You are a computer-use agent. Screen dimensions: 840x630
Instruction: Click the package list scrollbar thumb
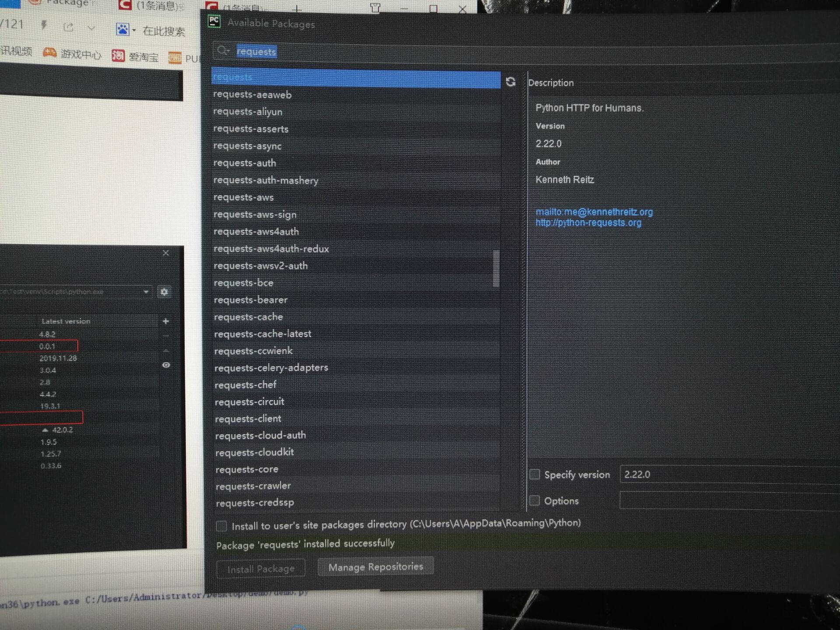496,269
